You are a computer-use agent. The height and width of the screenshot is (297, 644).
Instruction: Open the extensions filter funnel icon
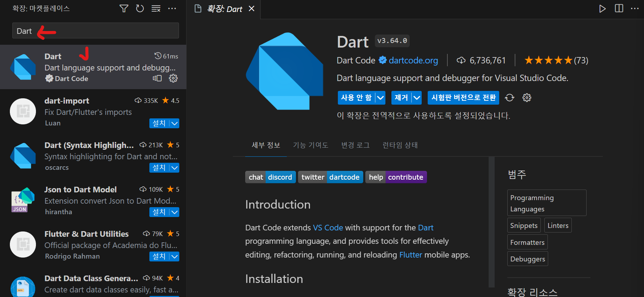coord(124,8)
